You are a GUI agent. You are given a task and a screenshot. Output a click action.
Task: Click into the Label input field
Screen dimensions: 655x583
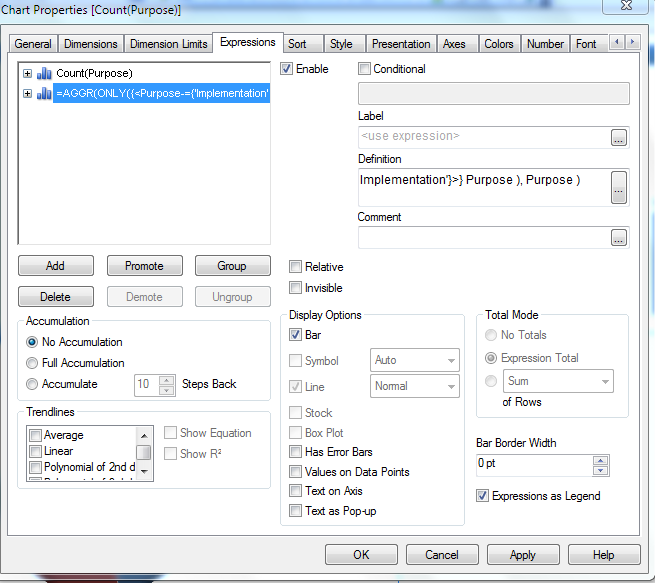(x=484, y=137)
